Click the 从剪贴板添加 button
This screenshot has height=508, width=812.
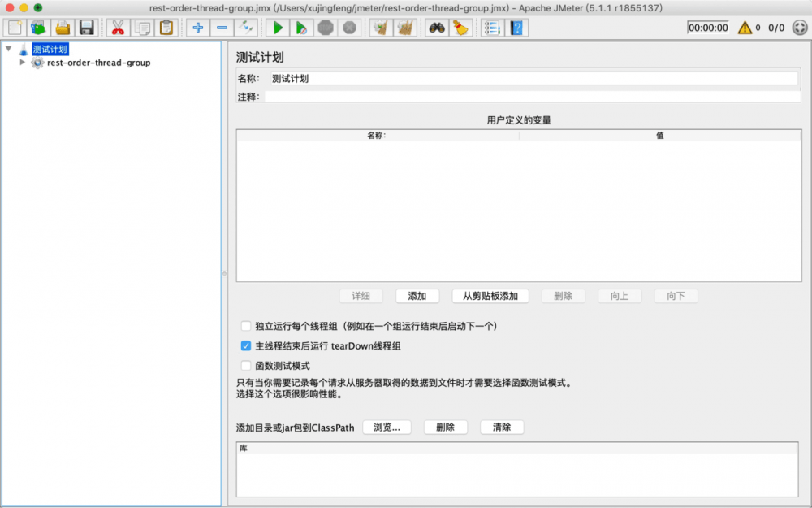point(490,295)
